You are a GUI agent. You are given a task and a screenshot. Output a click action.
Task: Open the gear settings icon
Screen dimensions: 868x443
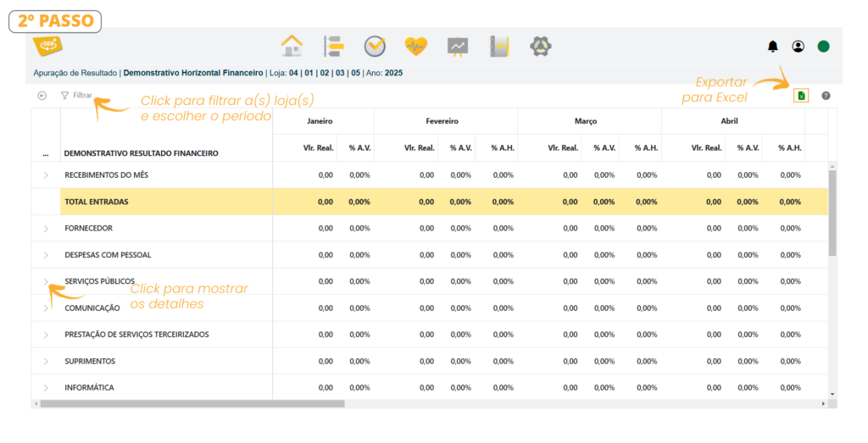(x=541, y=46)
